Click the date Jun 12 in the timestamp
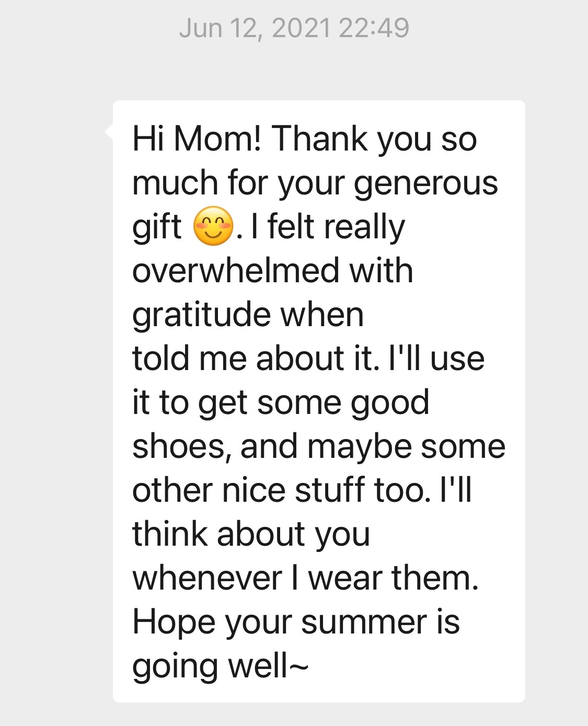 216,28
